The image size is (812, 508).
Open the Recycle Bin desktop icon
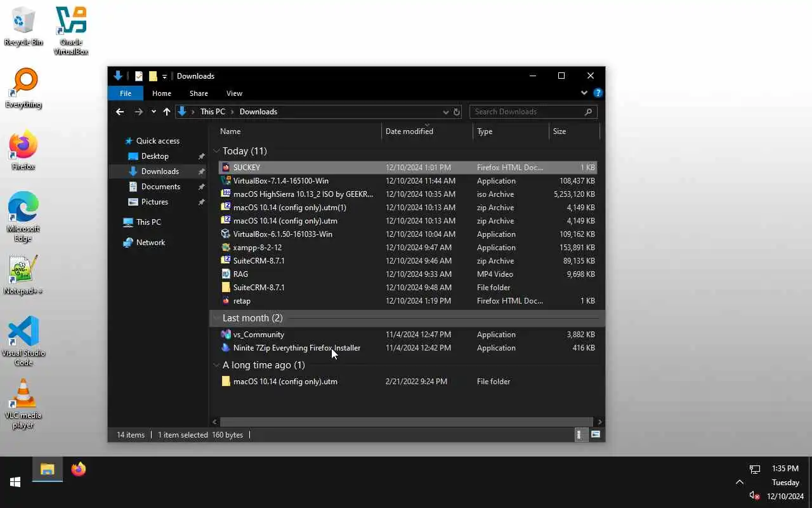coord(23,27)
